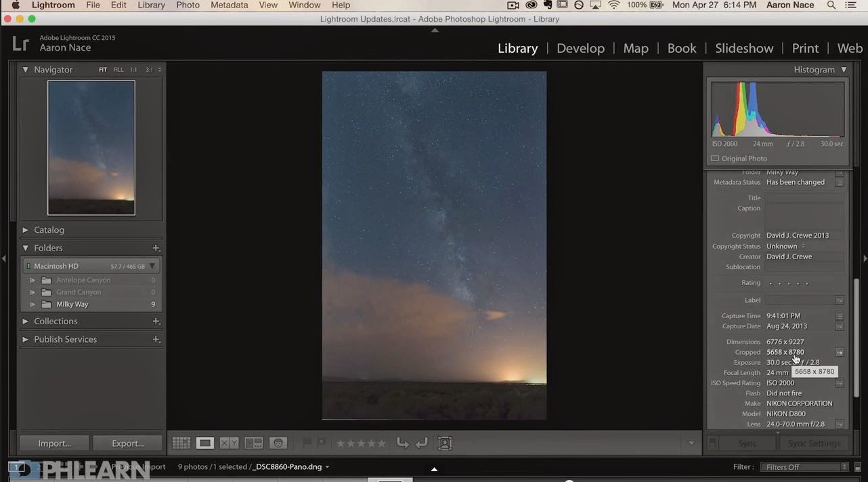Switch to Survey view
The width and height of the screenshot is (868, 482).
click(x=254, y=443)
